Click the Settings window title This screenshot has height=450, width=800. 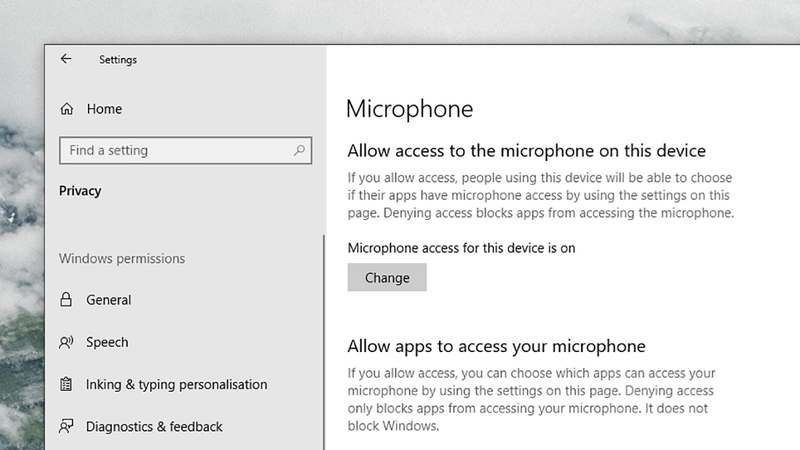(x=118, y=60)
